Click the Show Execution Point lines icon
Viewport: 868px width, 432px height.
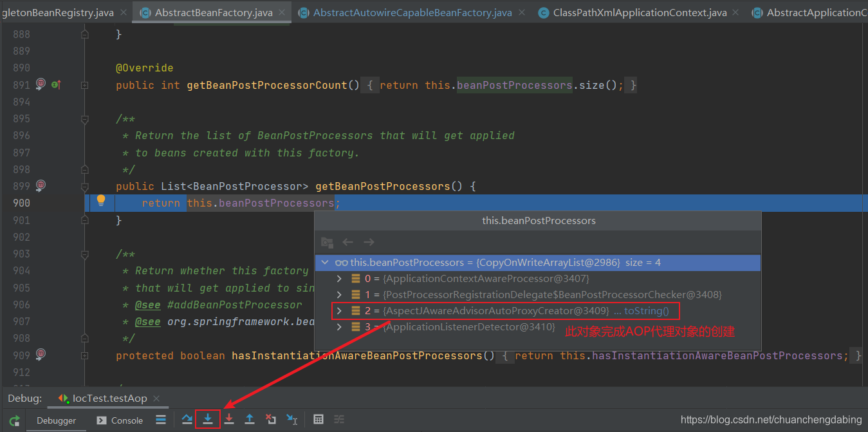(161, 420)
